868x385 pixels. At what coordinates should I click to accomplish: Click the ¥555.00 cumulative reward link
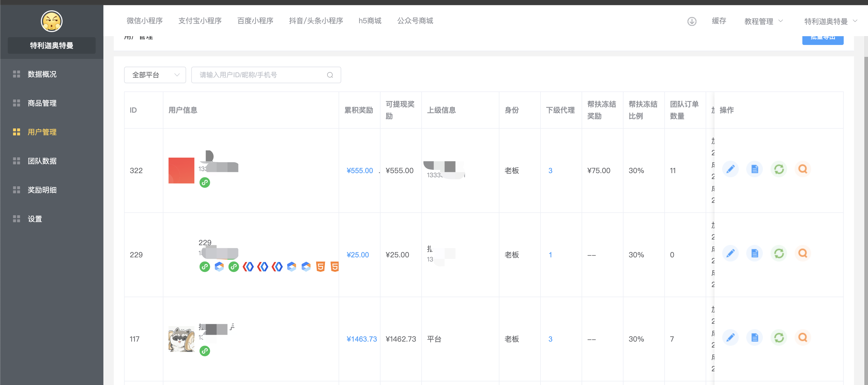coord(360,171)
